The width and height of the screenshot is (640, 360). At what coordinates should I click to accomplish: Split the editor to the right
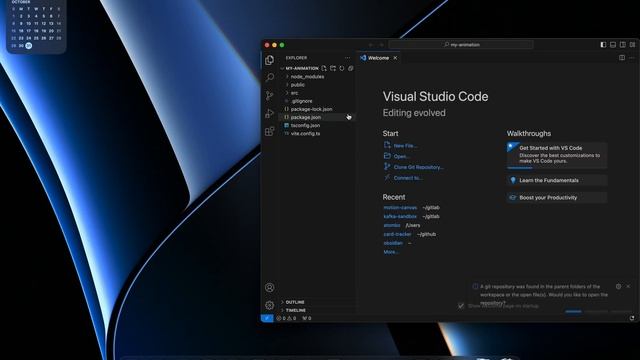click(622, 58)
